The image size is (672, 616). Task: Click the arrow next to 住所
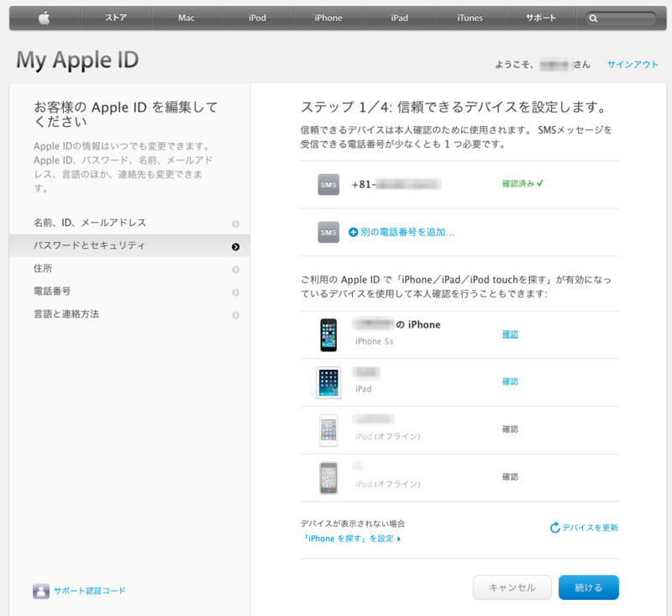tap(236, 270)
